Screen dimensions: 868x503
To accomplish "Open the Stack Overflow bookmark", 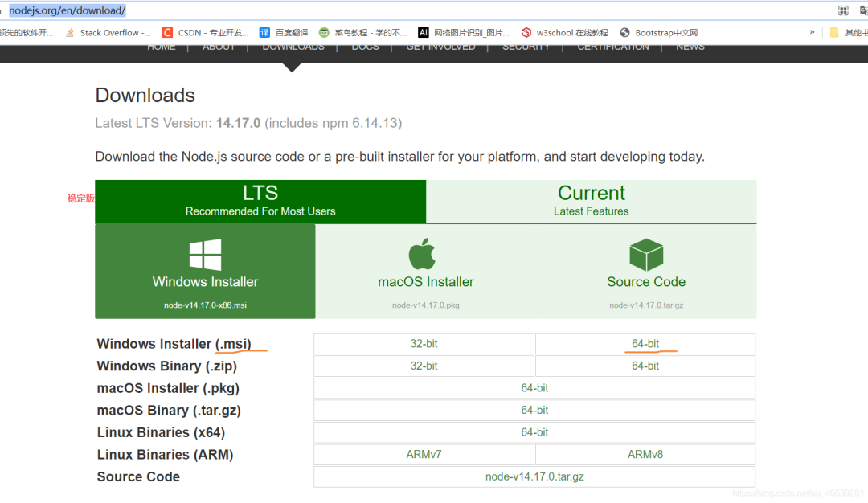I will tap(108, 33).
